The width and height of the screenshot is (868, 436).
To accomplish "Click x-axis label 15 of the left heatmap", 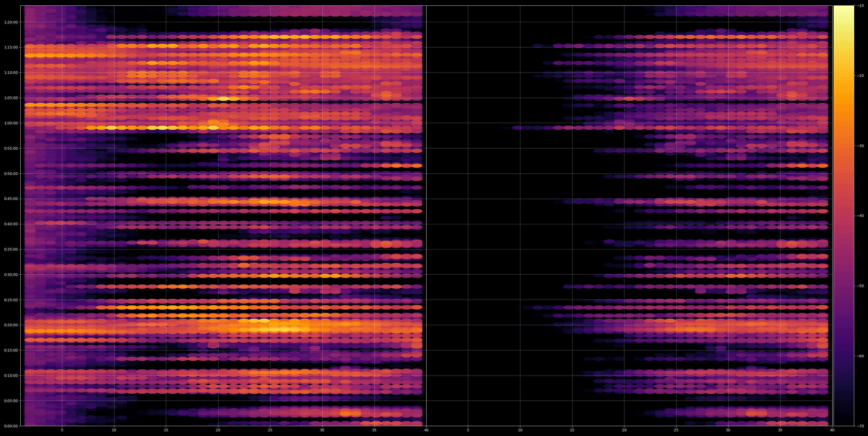I will point(166,430).
